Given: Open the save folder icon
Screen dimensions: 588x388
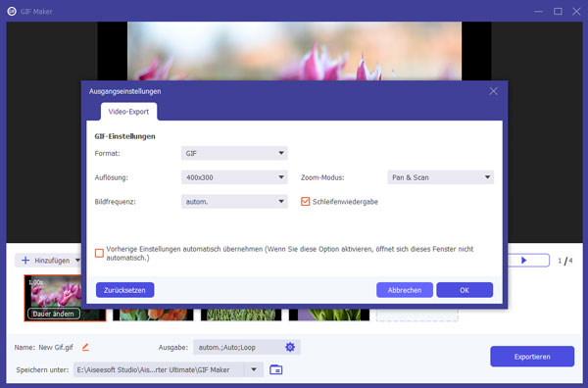Looking at the screenshot, I should (276, 369).
